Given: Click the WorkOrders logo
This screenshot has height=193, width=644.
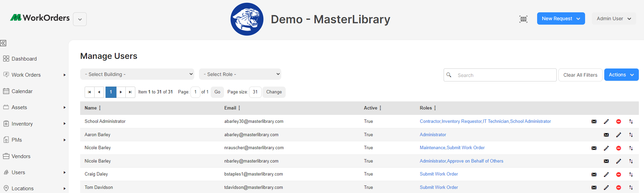Looking at the screenshot, I should [x=40, y=18].
